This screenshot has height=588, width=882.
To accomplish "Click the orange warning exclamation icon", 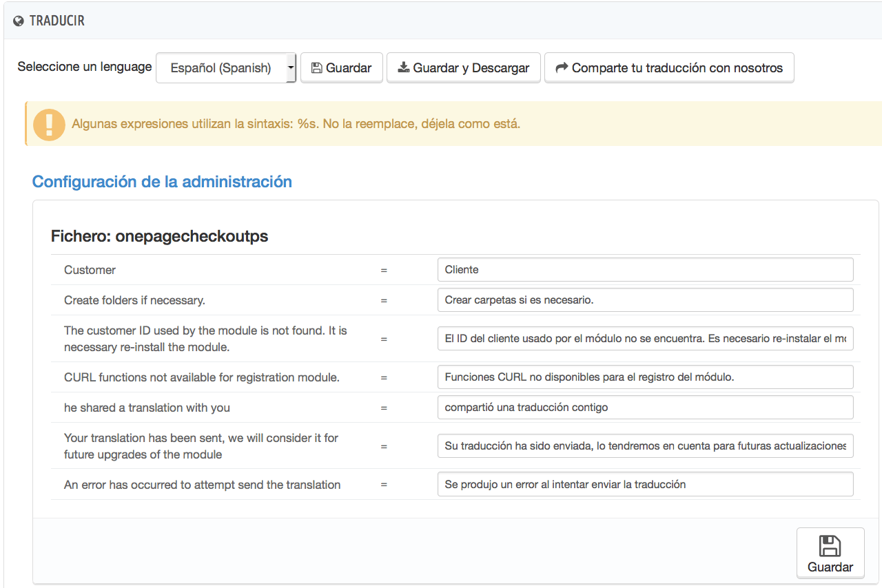I will (49, 125).
